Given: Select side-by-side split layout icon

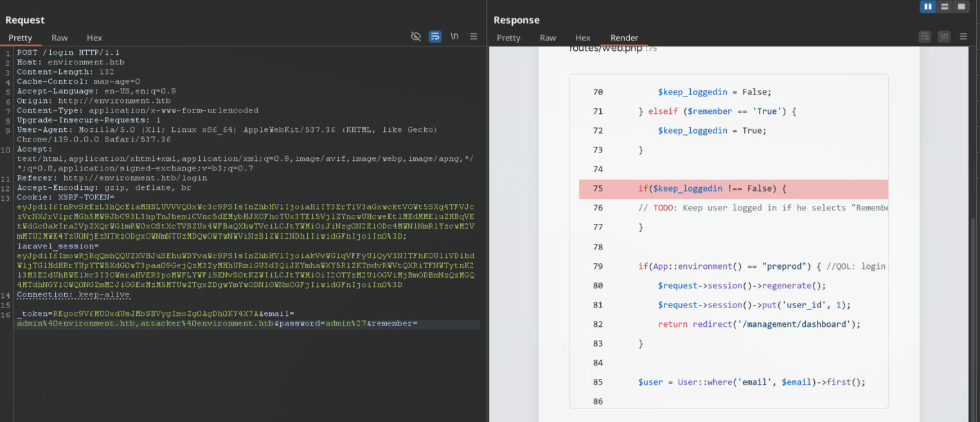Looking at the screenshot, I should [x=927, y=6].
